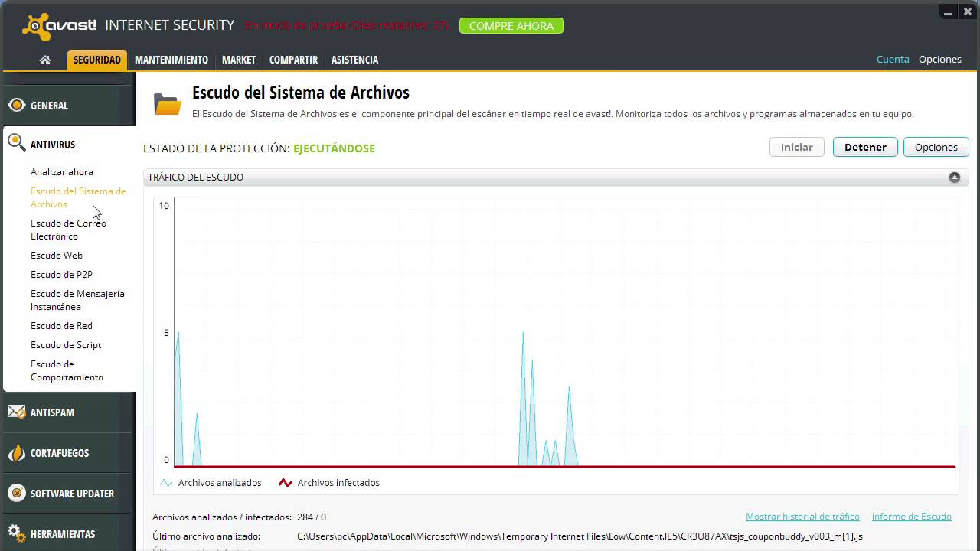Open Escudo de Correo Electrónico
The image size is (980, 551).
point(68,230)
